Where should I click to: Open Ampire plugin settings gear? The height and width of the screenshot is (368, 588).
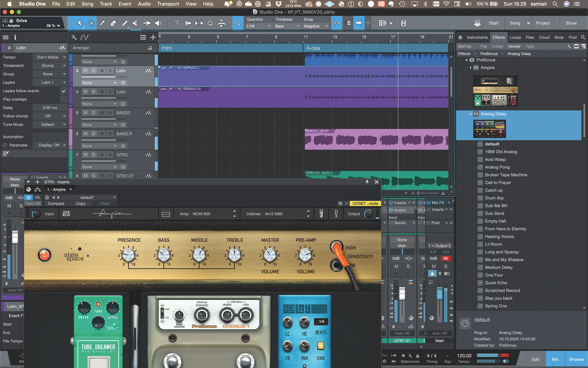pyautogui.click(x=340, y=203)
